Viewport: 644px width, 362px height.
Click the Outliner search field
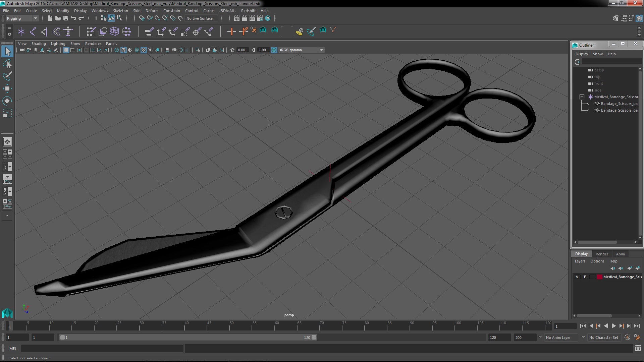pos(611,62)
